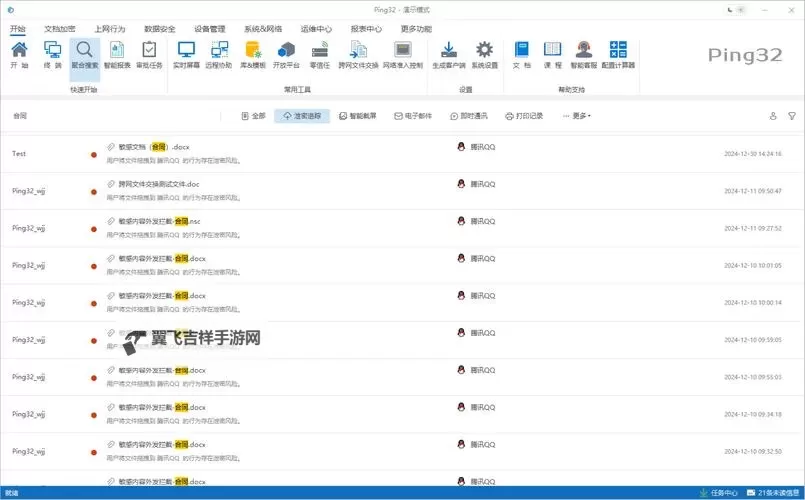This screenshot has height=500, width=805.
Task: Filter results by 全部
Action: click(254, 116)
